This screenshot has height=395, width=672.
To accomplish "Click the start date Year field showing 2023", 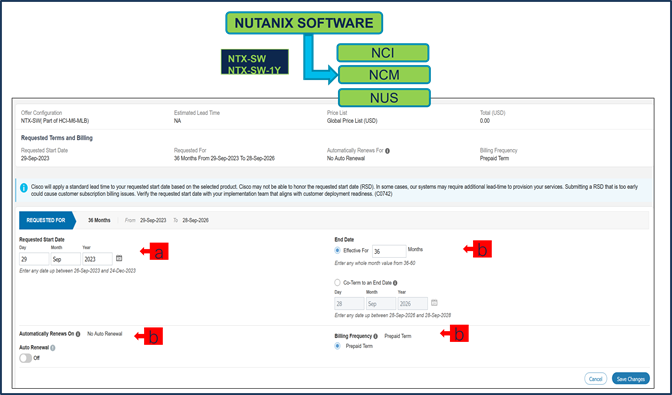I will point(97,259).
